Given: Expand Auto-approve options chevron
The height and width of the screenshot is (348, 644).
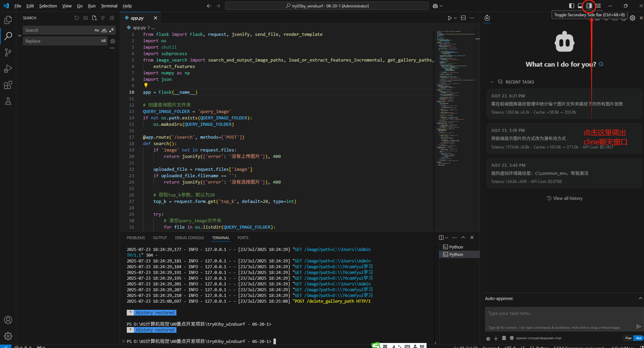Looking at the screenshot, I should pyautogui.click(x=640, y=298).
